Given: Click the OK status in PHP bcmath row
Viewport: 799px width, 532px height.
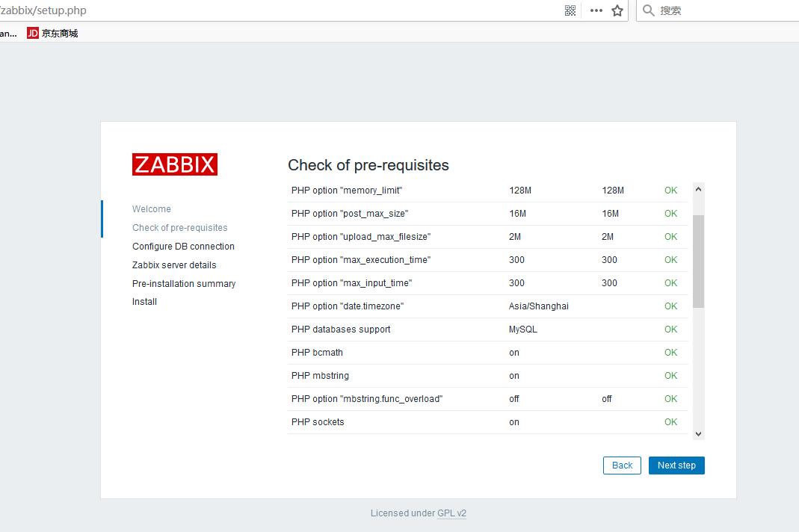Looking at the screenshot, I should pos(670,353).
